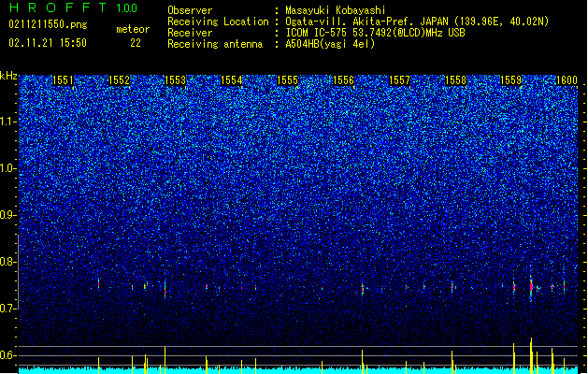Click the HROFFT 1.0.0 title text
This screenshot has width=588, height=374.
pyautogui.click(x=73, y=7)
